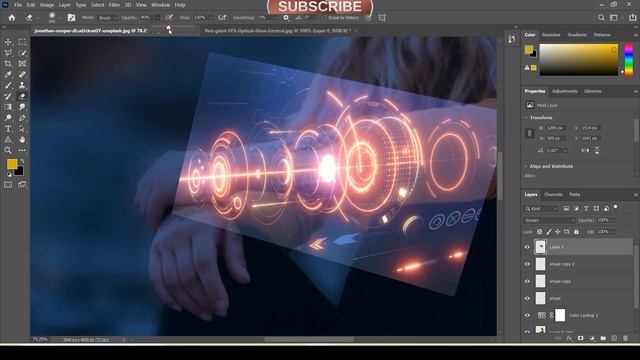Open the brush preset picker arrow
This screenshot has width=640, height=360.
click(60, 18)
